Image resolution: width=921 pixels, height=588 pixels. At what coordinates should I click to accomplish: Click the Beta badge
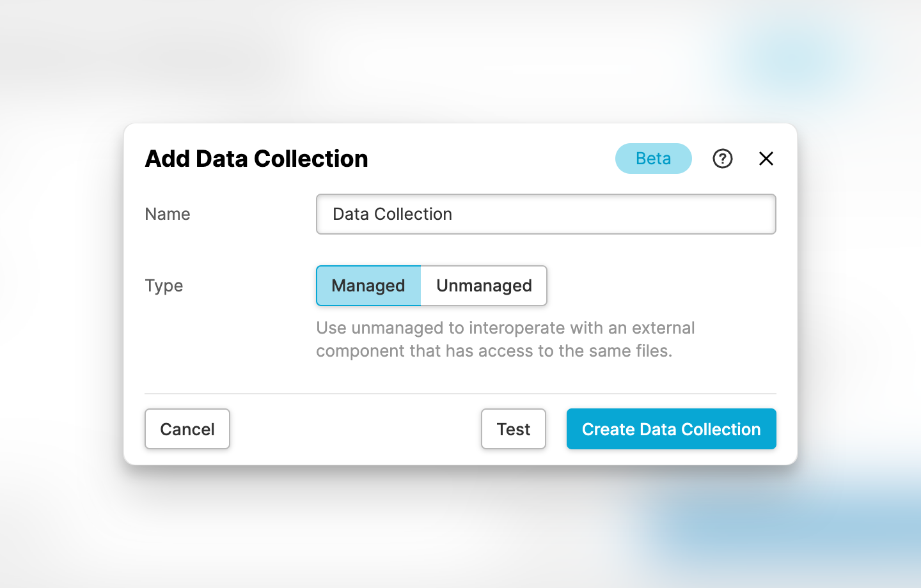[x=653, y=159]
